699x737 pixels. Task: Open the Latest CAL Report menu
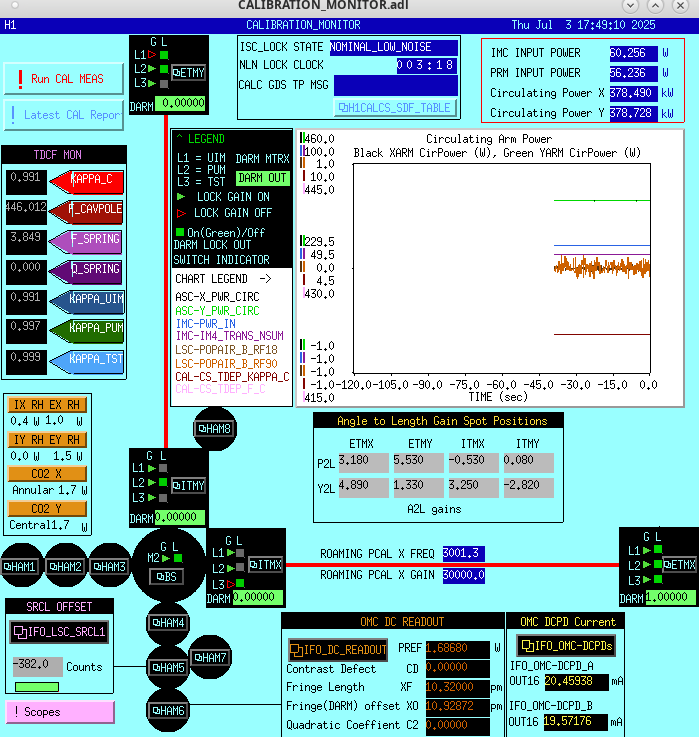tap(63, 115)
